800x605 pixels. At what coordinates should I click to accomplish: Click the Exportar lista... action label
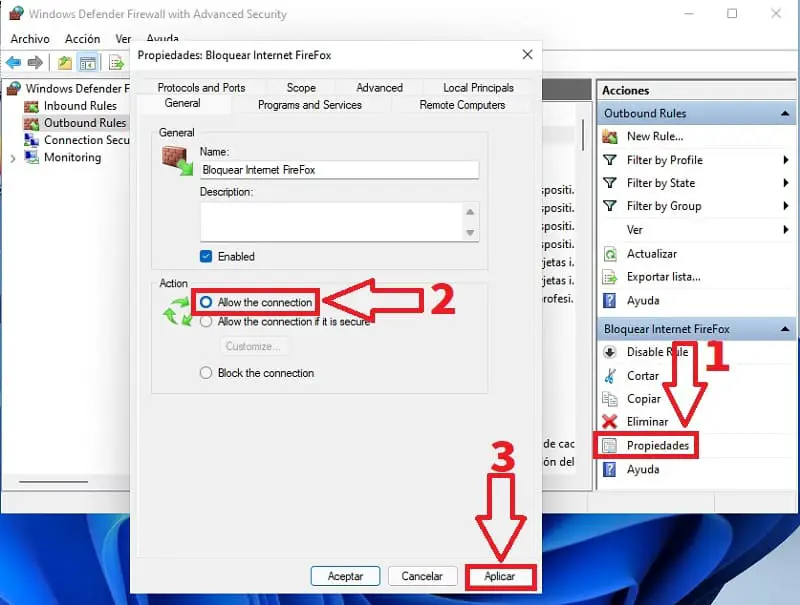[x=663, y=277]
